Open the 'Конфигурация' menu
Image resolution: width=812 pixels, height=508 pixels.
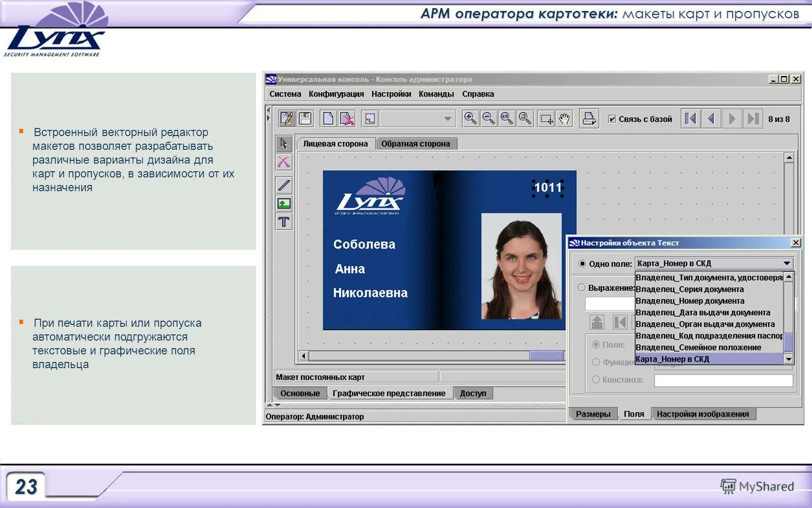(336, 94)
